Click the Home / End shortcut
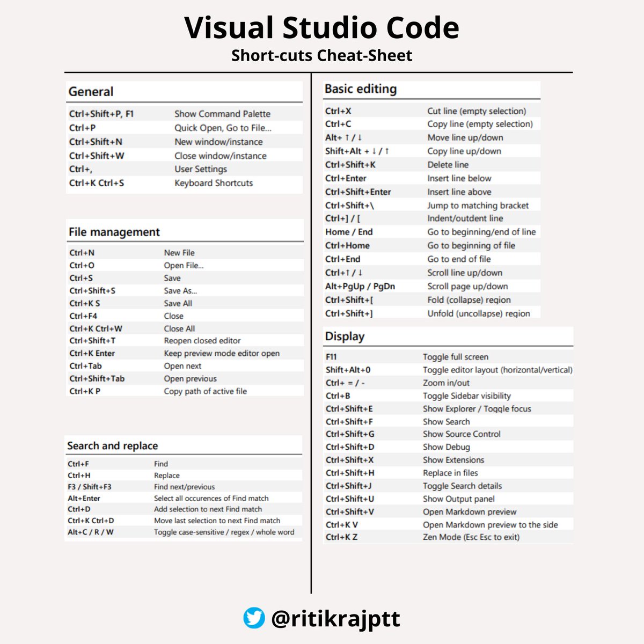 coord(349,232)
